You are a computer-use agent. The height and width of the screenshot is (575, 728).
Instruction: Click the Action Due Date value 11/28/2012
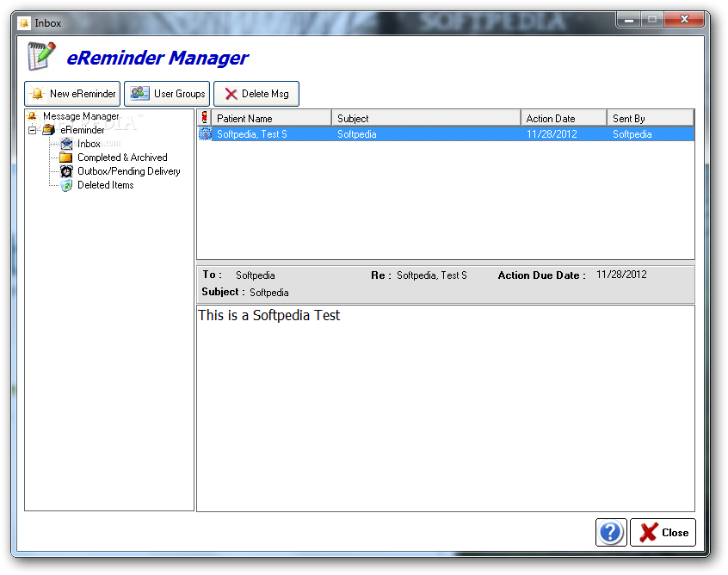(621, 275)
